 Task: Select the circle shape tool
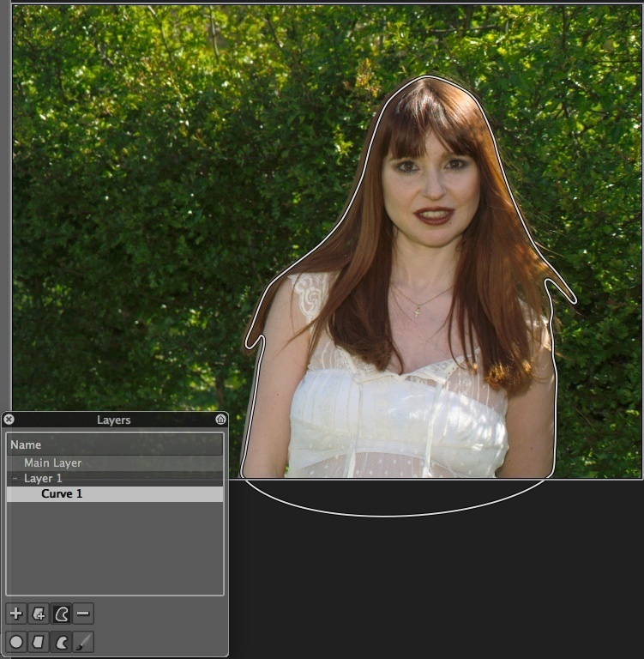[16, 642]
